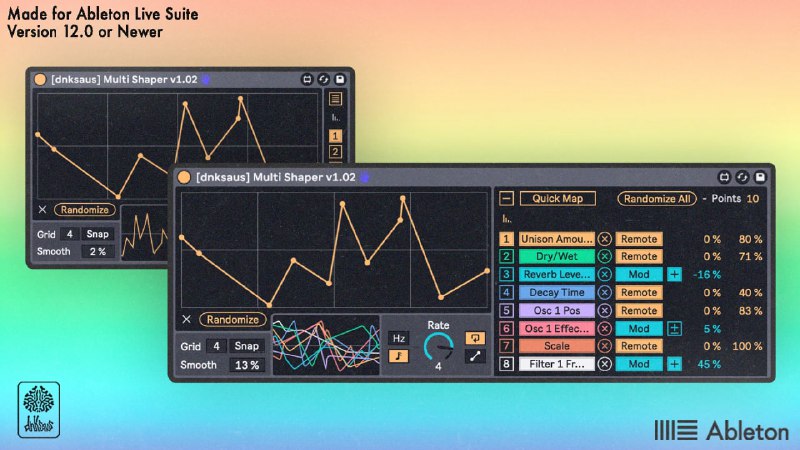The height and width of the screenshot is (450, 800).
Task: Click the Smooth 13 % field
Action: coord(247,365)
